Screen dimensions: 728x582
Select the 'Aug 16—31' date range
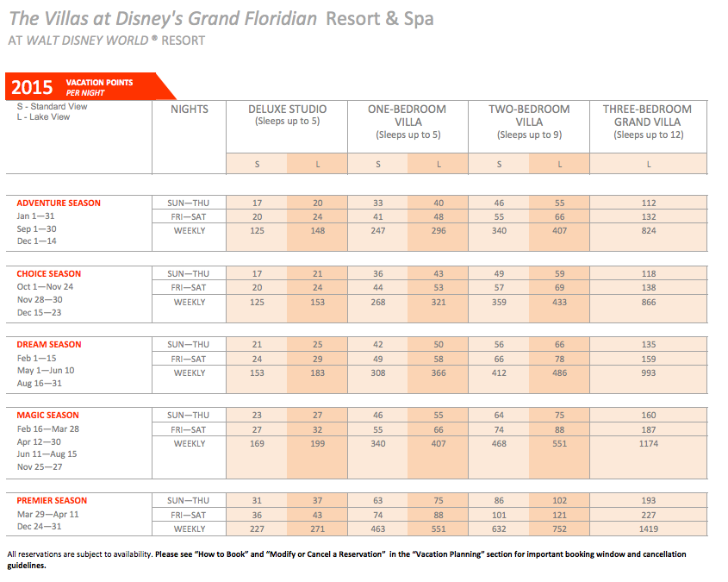pyautogui.click(x=39, y=384)
